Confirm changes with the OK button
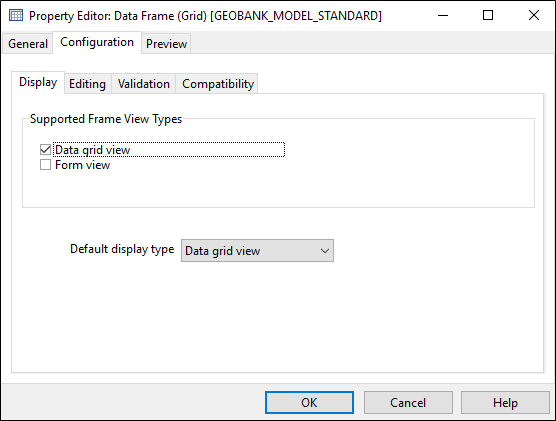Image resolution: width=556 pixels, height=421 pixels. click(309, 403)
